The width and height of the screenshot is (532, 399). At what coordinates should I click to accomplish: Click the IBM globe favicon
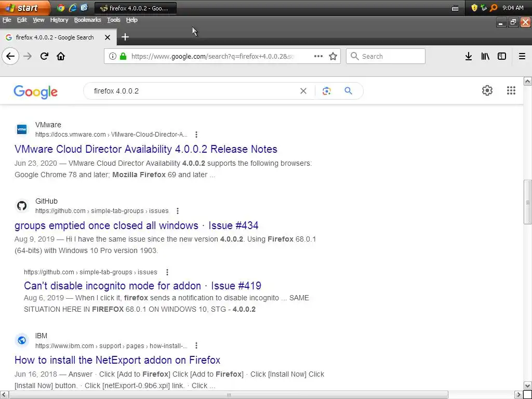pos(22,340)
